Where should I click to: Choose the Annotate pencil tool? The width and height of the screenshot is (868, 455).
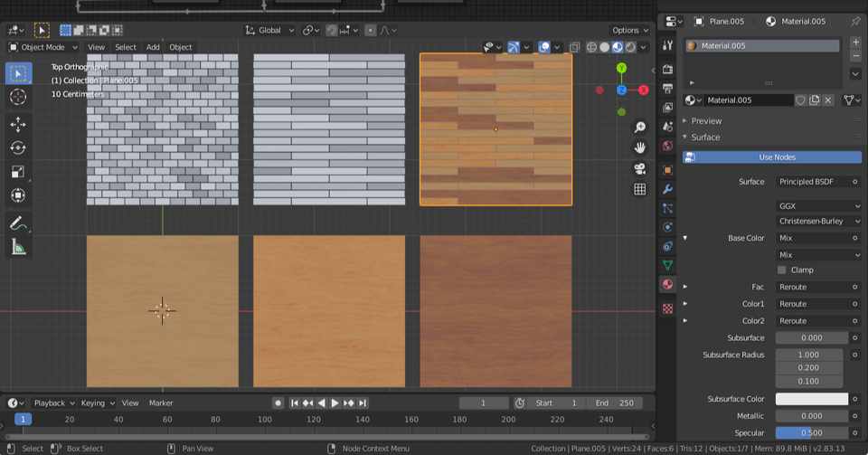point(18,223)
